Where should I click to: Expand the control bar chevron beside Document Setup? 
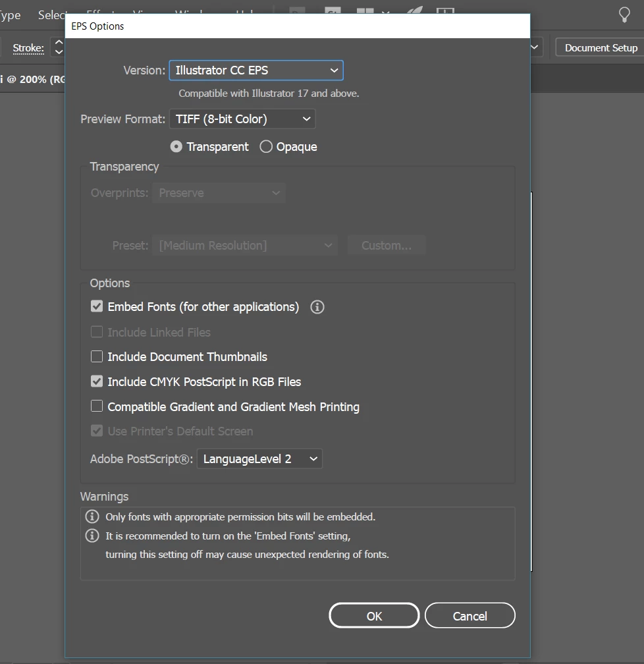point(534,47)
